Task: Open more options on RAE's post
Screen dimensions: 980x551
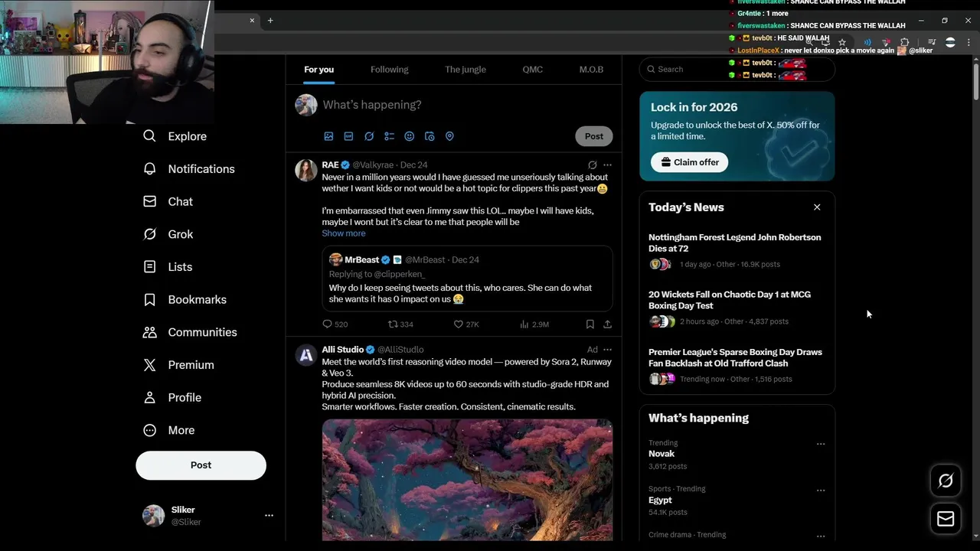Action: tap(607, 165)
